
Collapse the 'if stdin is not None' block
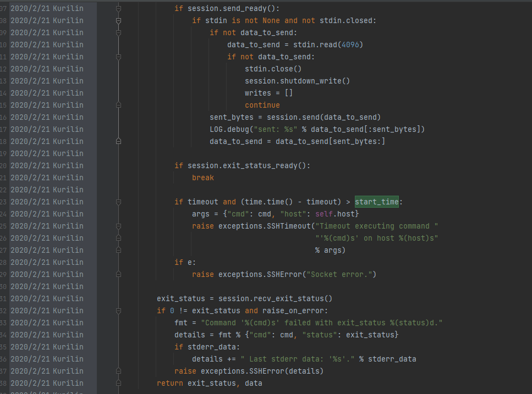(118, 21)
